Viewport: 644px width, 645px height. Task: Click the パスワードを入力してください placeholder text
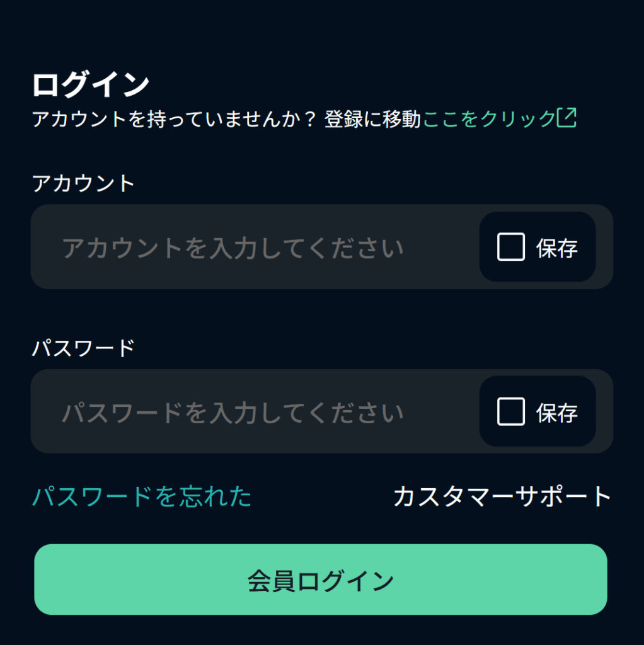[x=233, y=414]
